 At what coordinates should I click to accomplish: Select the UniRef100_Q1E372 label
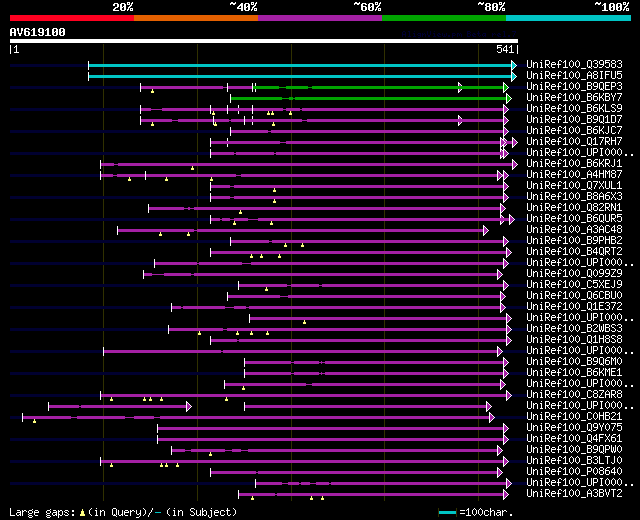pos(574,307)
